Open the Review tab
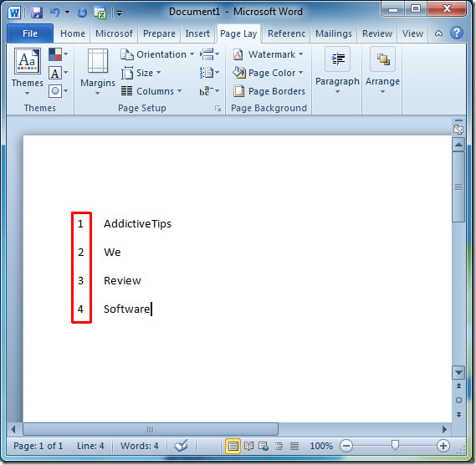Viewport: 476px width, 465px height. pyautogui.click(x=377, y=33)
